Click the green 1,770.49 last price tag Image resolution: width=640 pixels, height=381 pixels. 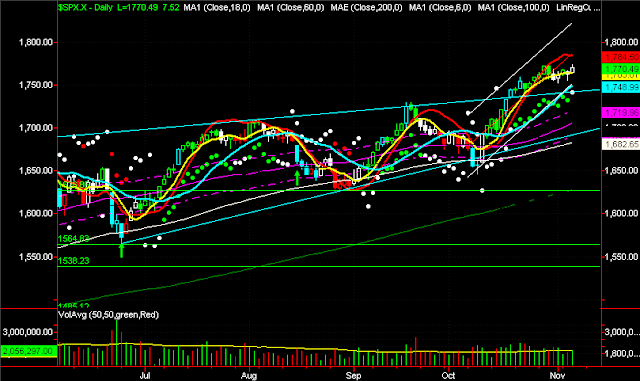(x=621, y=69)
